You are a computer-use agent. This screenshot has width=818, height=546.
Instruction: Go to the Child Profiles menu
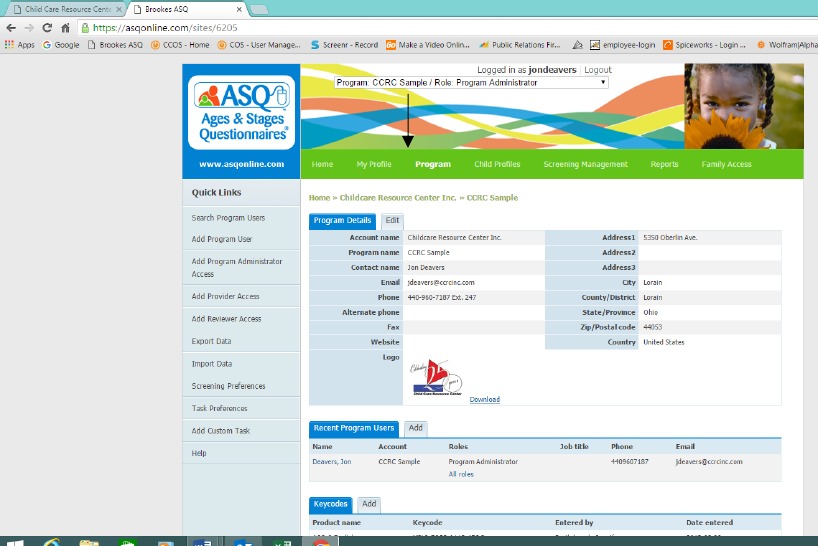497,164
